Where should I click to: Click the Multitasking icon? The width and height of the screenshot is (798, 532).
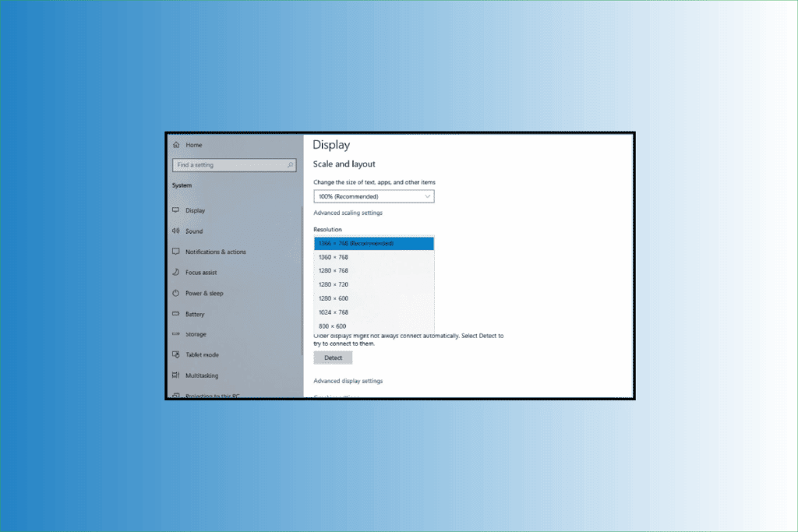(176, 375)
